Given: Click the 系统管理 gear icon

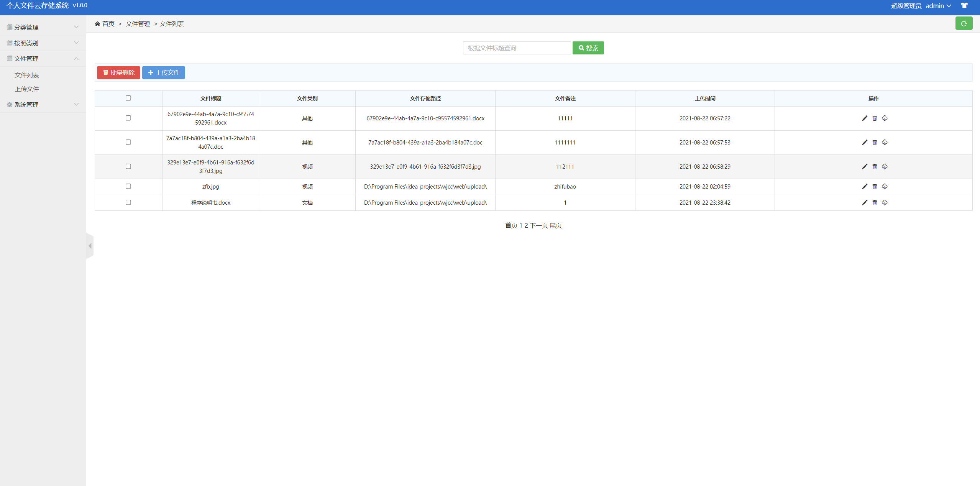Looking at the screenshot, I should pyautogui.click(x=10, y=105).
